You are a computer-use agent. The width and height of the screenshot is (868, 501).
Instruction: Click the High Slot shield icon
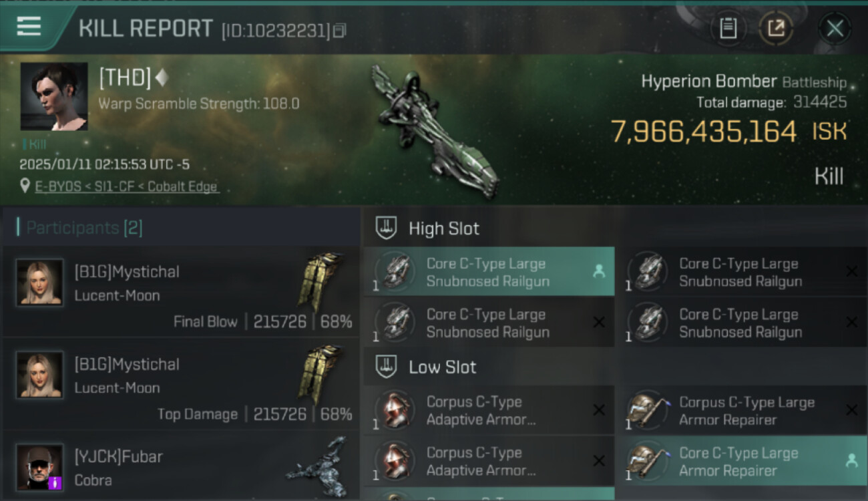click(x=386, y=228)
